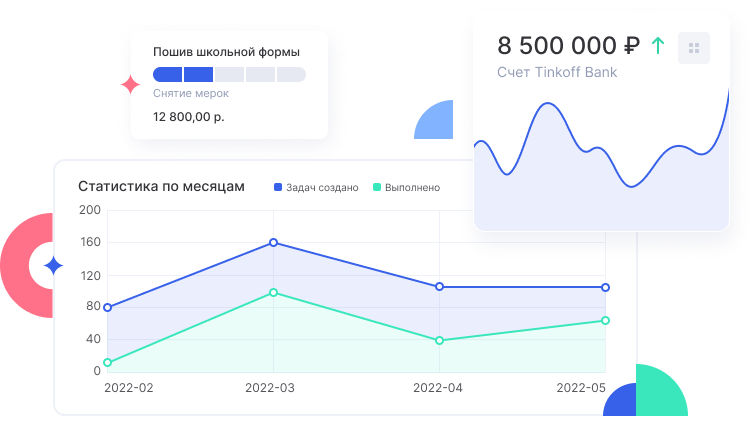Image resolution: width=753 pixels, height=440 pixels.
Task: Select blue data point at 2022-02
Action: [x=108, y=307]
